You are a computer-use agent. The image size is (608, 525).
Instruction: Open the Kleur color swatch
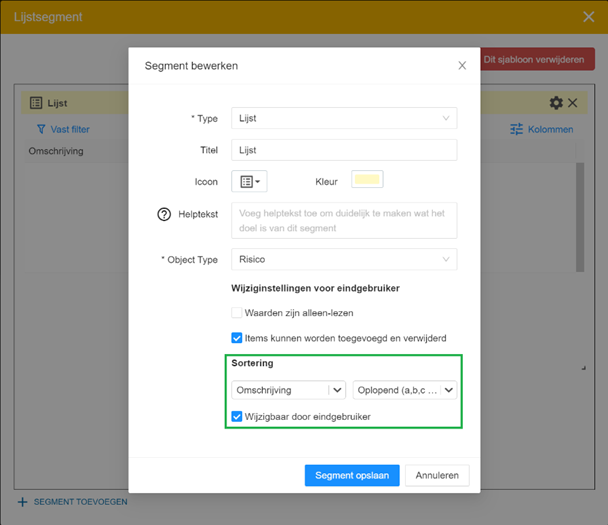point(367,179)
